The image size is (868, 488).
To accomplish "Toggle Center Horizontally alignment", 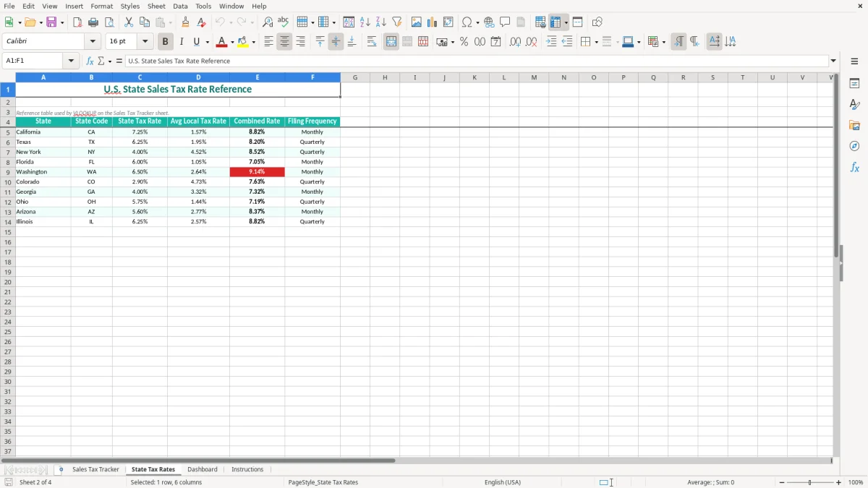I will [x=284, y=42].
